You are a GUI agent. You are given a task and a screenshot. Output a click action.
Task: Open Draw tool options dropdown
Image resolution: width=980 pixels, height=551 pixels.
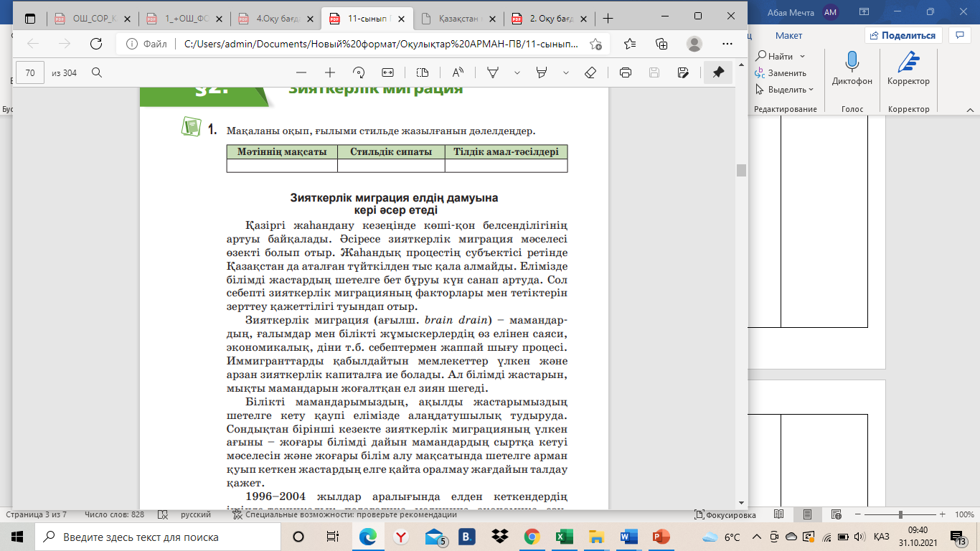click(517, 72)
